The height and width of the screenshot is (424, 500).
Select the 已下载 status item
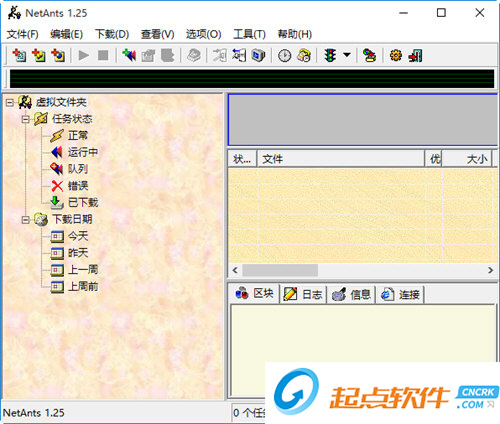coord(83,202)
